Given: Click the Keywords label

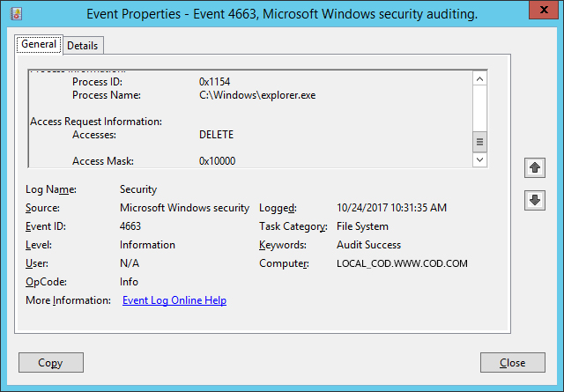Looking at the screenshot, I should (283, 245).
